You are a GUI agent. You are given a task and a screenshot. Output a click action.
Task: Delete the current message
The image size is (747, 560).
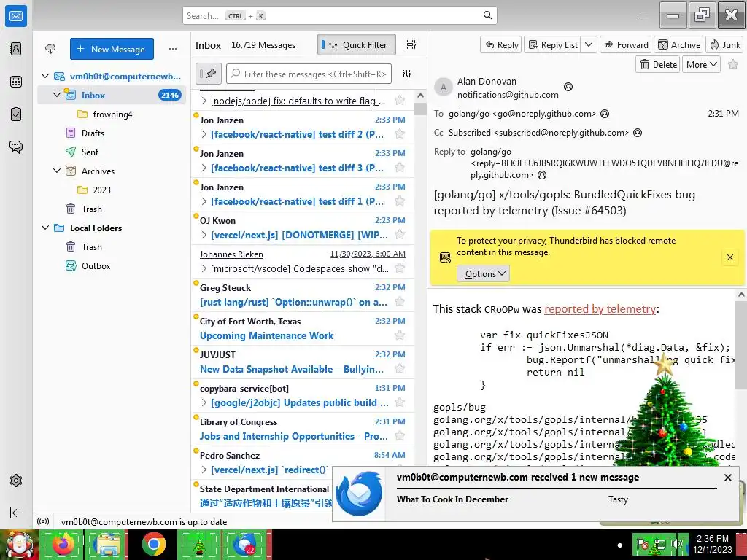[658, 64]
